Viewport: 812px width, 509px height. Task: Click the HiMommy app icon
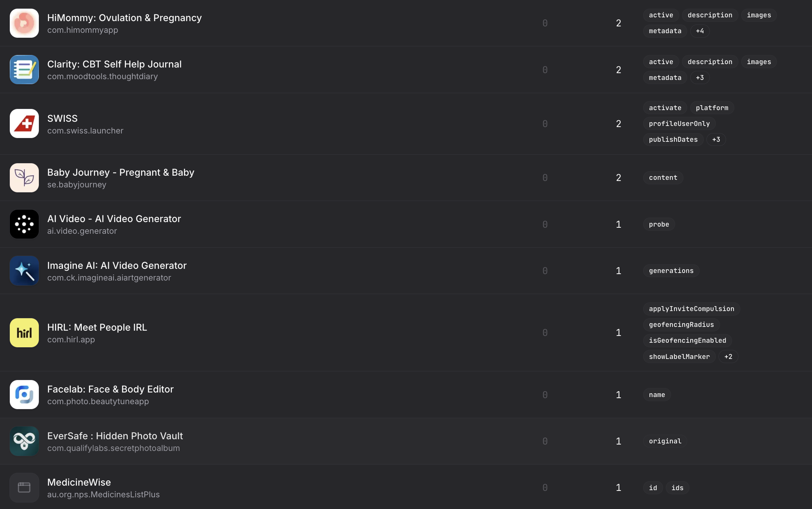click(x=24, y=23)
